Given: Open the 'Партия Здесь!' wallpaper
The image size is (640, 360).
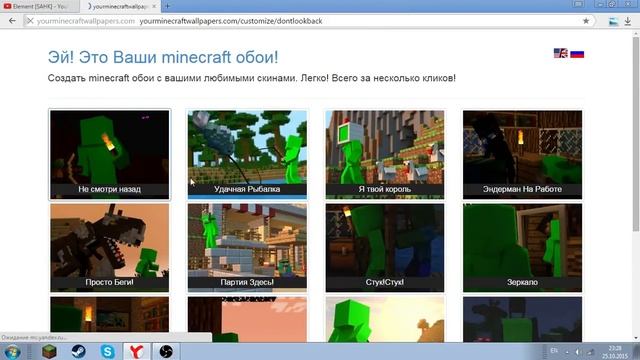Looking at the screenshot, I should point(247,248).
